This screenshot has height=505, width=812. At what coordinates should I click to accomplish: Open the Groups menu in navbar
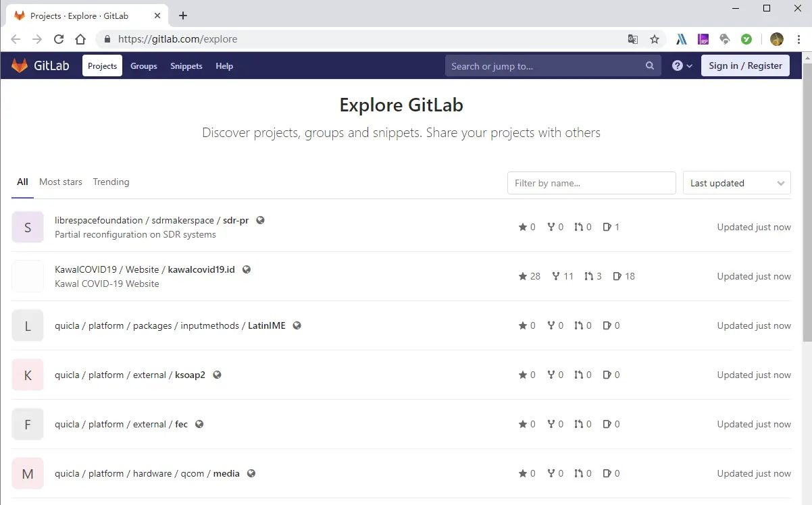[x=144, y=65]
